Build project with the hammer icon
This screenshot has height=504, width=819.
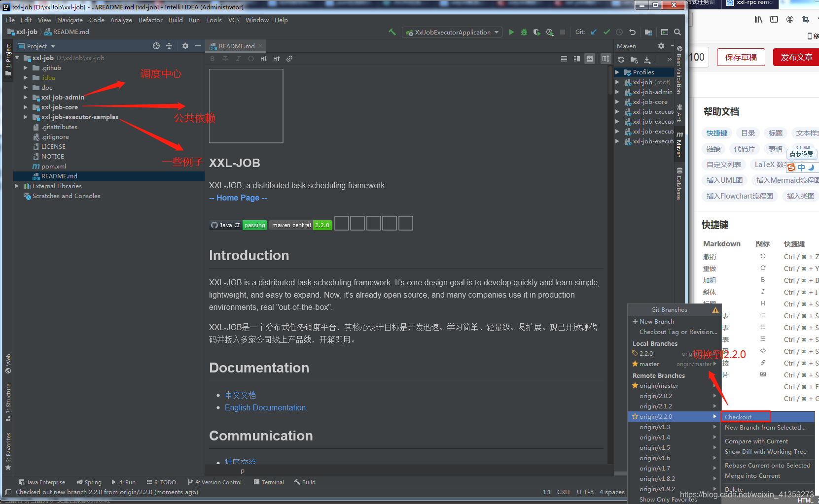tap(392, 32)
